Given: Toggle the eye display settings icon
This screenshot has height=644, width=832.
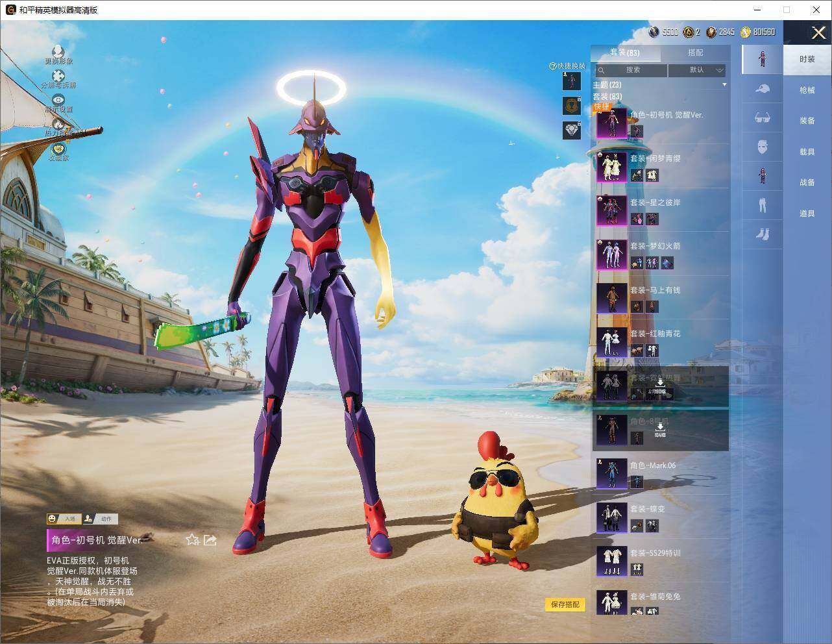Looking at the screenshot, I should [58, 100].
